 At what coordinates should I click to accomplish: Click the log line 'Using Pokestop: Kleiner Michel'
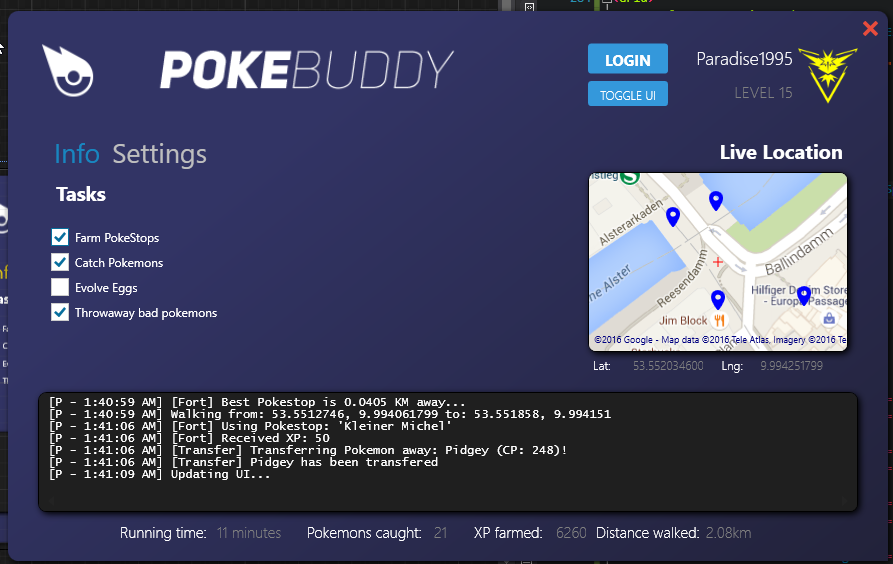point(251,426)
